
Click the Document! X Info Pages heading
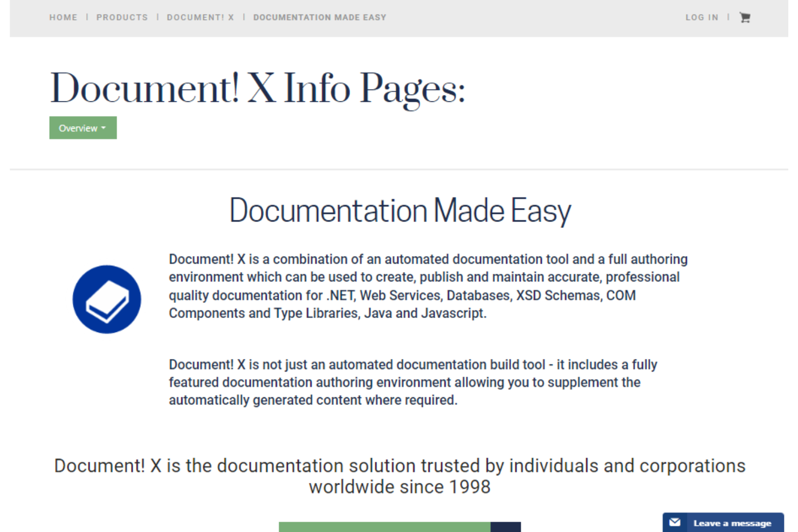(257, 87)
